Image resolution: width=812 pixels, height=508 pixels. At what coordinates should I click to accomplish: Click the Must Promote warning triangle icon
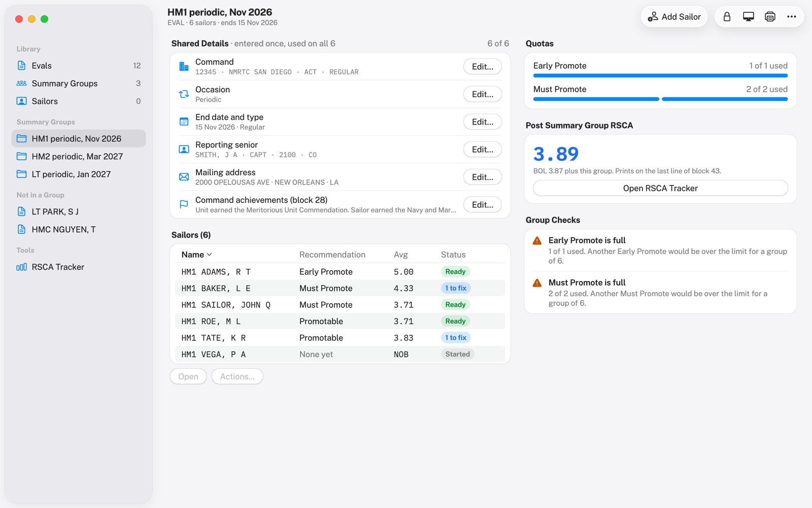tap(537, 283)
